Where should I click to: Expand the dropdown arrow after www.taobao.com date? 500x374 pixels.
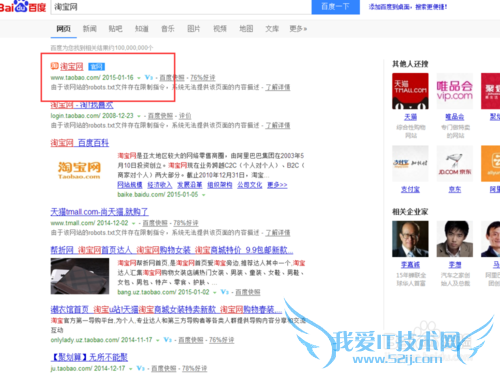point(139,78)
